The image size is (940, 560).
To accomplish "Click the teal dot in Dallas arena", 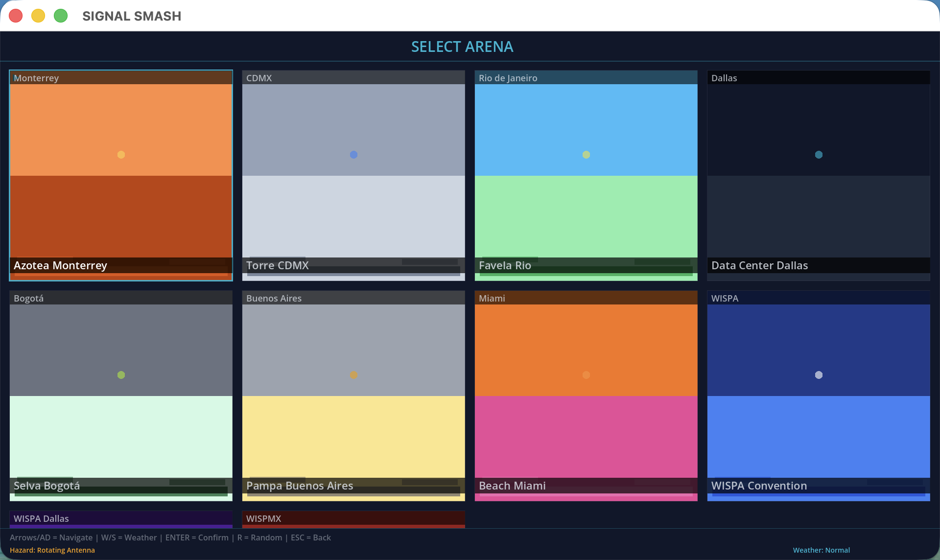I will click(819, 155).
